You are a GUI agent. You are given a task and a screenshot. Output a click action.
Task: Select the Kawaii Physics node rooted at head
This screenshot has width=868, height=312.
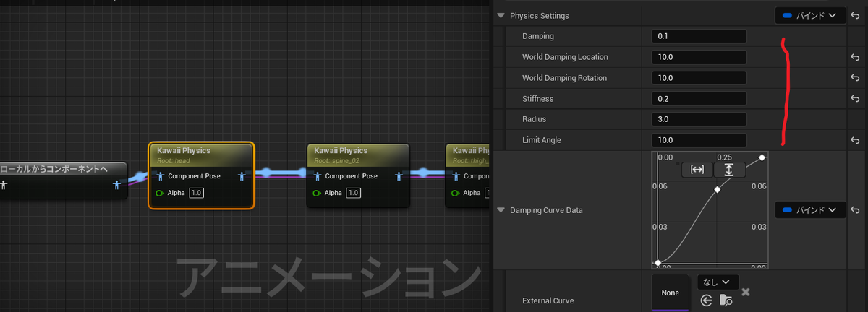coord(201,175)
